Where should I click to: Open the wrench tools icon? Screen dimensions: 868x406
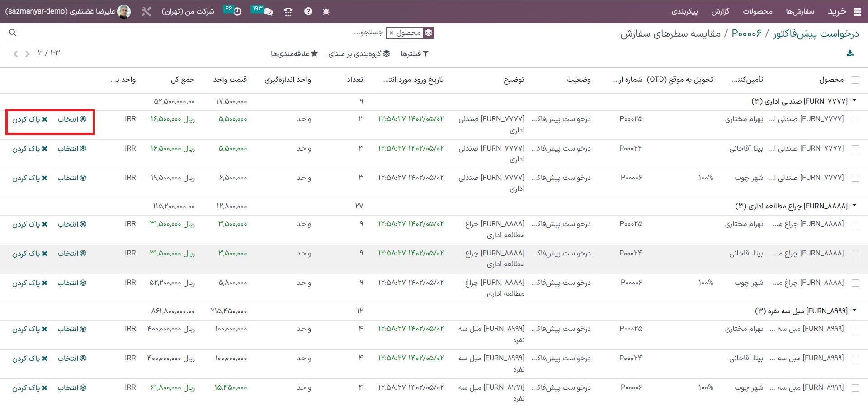[x=146, y=12]
